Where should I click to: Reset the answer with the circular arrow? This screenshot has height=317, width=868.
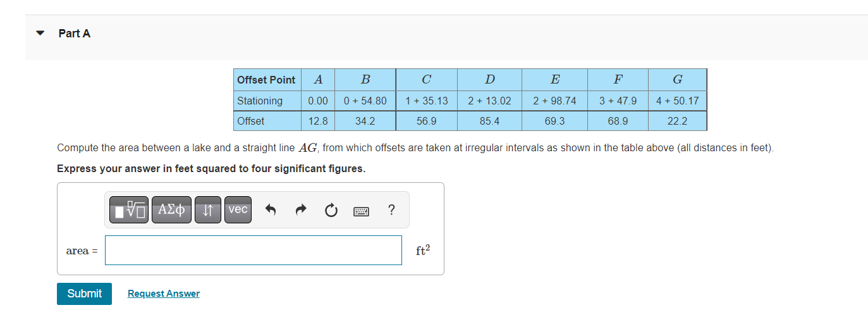point(331,210)
